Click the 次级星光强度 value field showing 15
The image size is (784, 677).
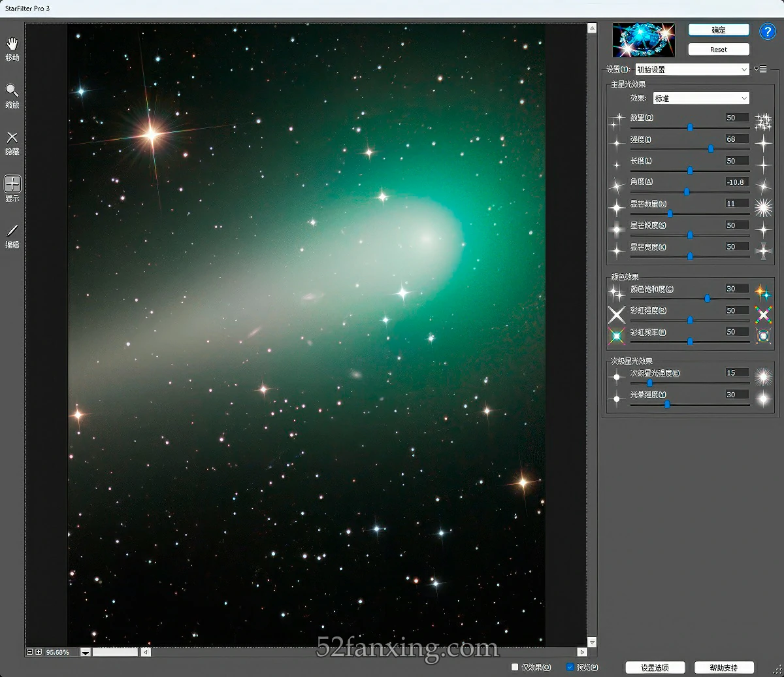tap(737, 373)
